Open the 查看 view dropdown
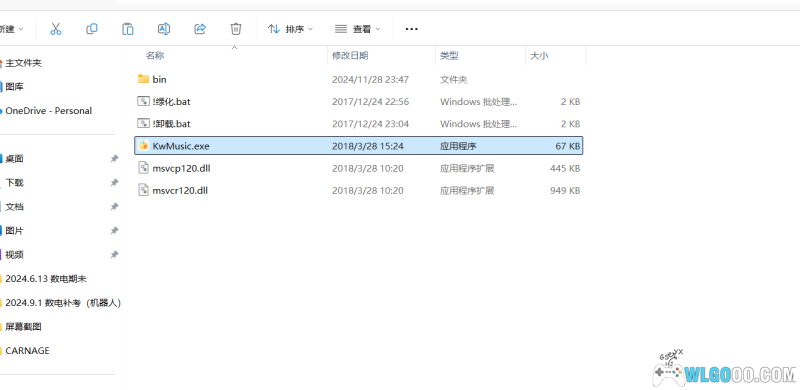 pyautogui.click(x=358, y=29)
